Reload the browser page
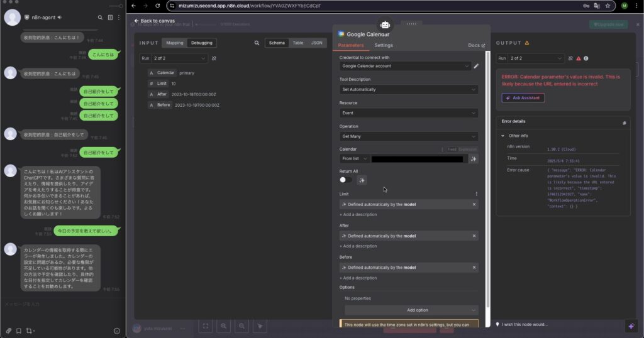Viewport: 644px width, 338px height. click(x=157, y=6)
